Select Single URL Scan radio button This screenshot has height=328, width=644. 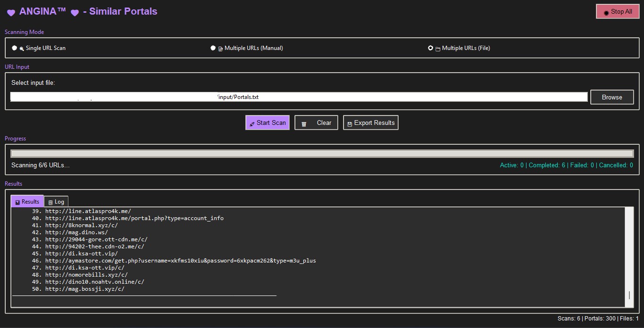tap(15, 48)
